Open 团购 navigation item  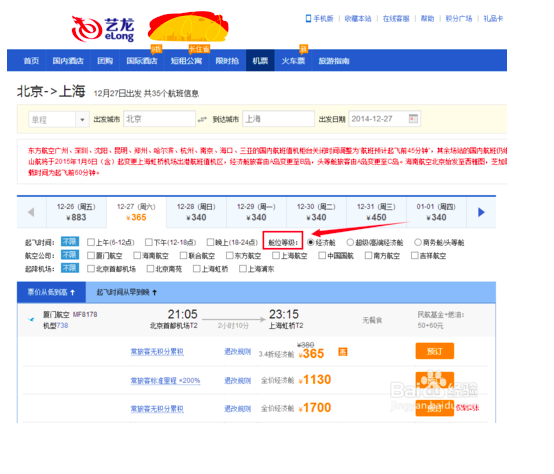[105, 61]
